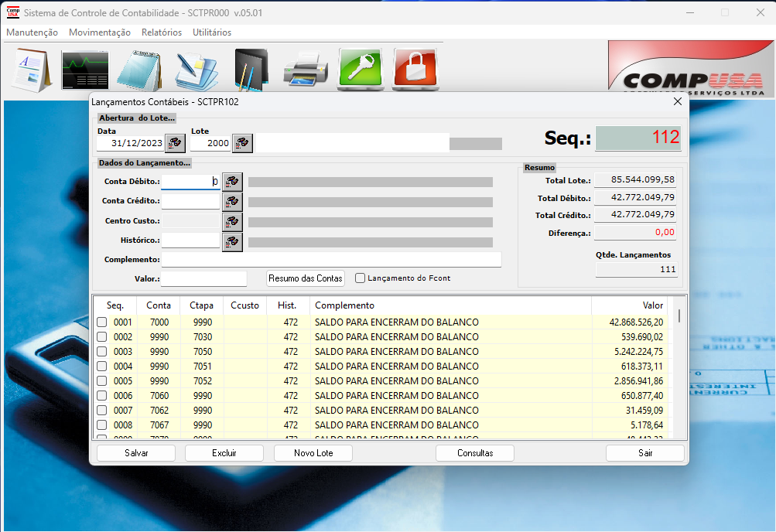Click the Diferença value 0,00

pyautogui.click(x=635, y=233)
